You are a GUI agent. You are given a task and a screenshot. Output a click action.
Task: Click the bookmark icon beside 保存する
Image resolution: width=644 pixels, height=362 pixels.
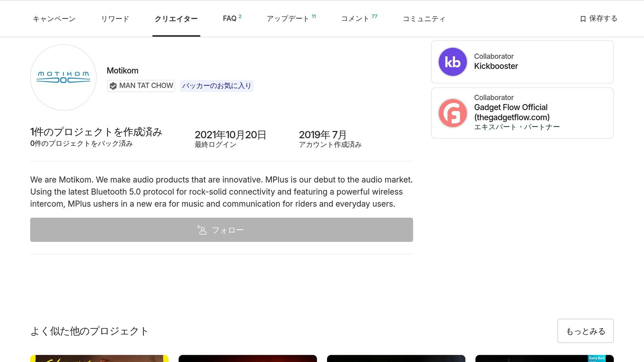point(583,19)
